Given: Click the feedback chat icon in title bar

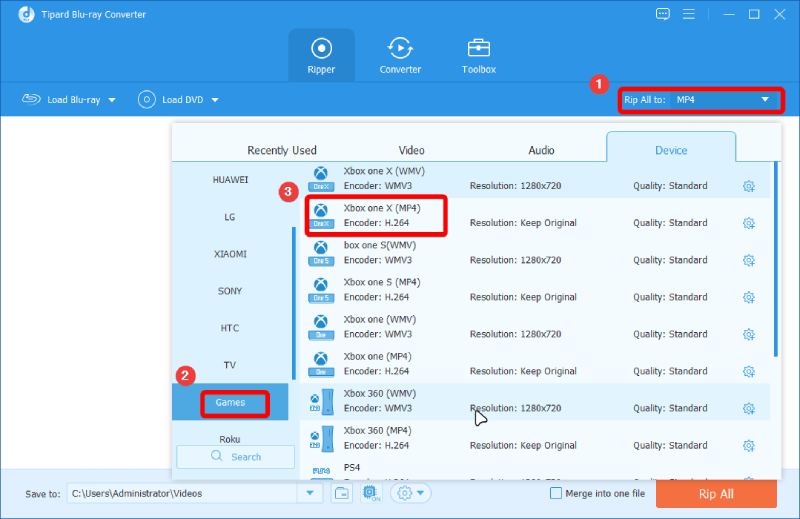Looking at the screenshot, I should click(x=662, y=14).
